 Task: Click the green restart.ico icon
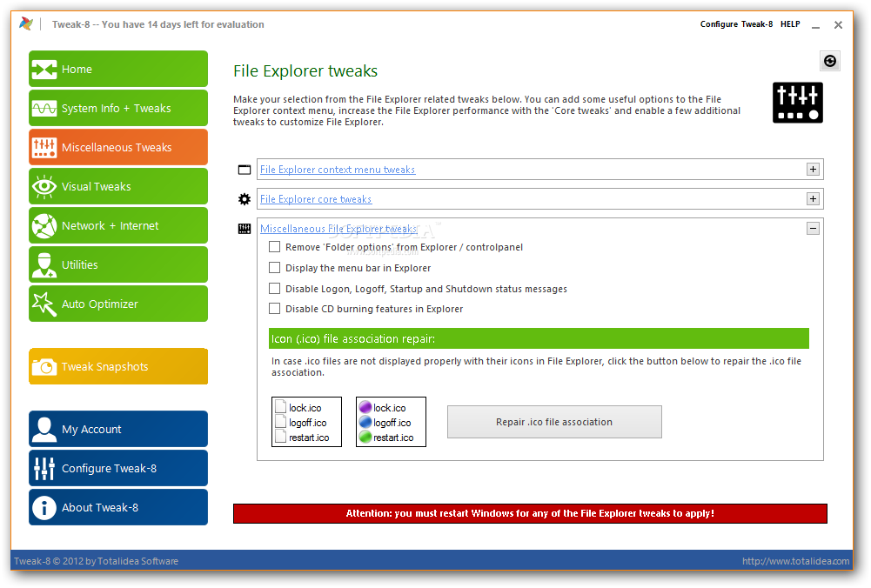tap(365, 437)
